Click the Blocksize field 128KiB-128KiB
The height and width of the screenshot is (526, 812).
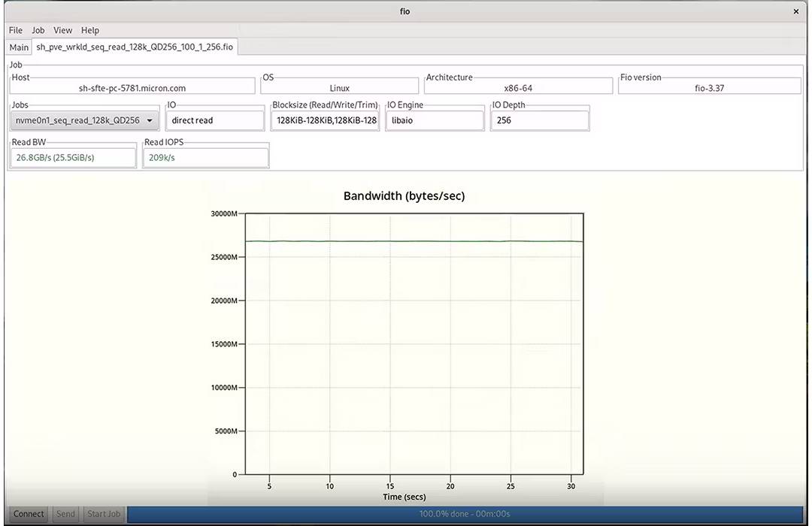point(326,121)
